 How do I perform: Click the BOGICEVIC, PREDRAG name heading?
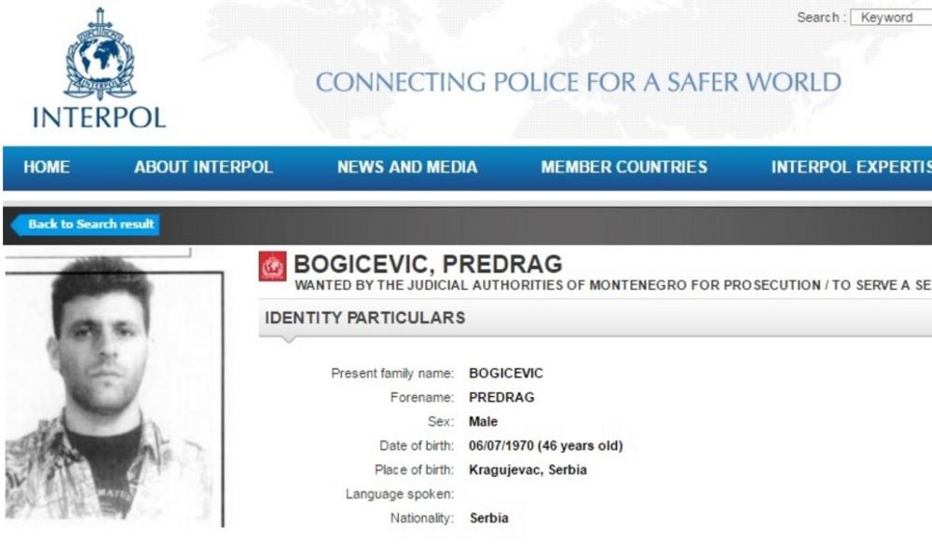(x=428, y=265)
